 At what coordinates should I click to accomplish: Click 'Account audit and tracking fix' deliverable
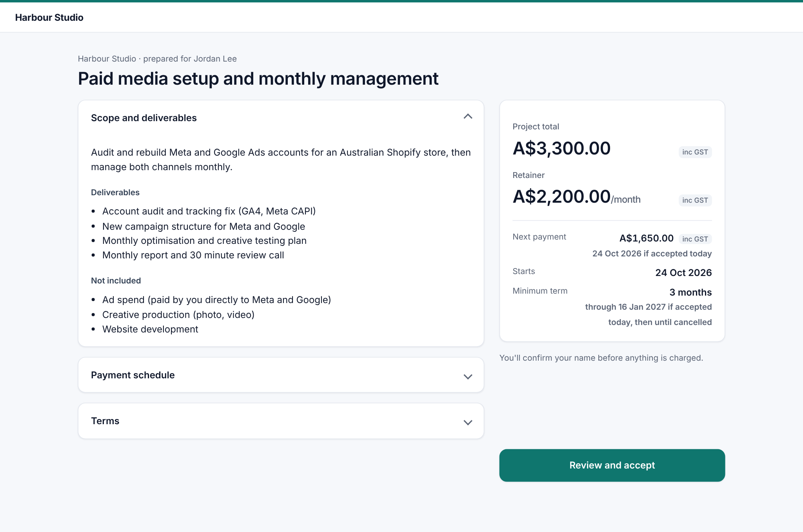tap(209, 211)
